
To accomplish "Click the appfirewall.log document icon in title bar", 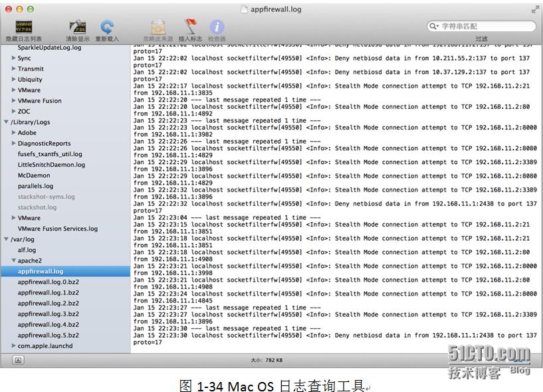I will coord(245,9).
